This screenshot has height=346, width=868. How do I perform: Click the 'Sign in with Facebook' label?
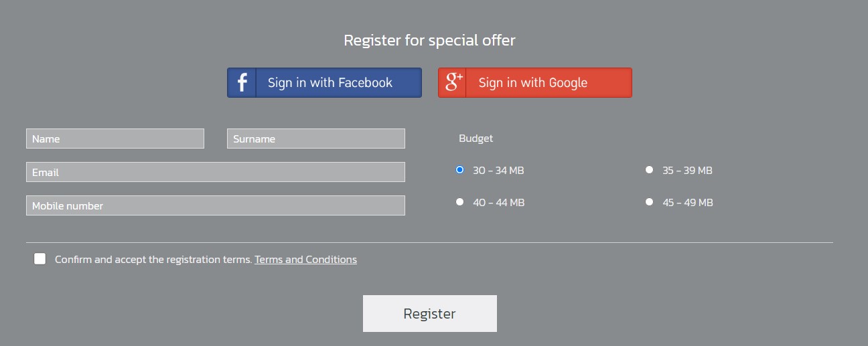330,83
